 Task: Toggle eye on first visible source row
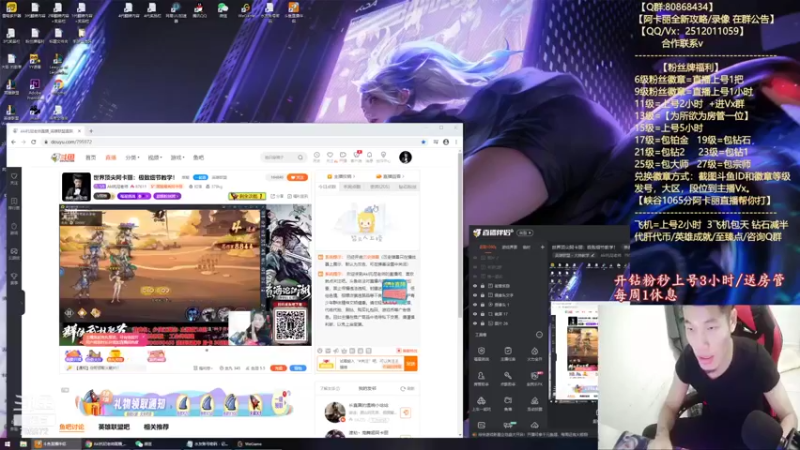point(475,286)
